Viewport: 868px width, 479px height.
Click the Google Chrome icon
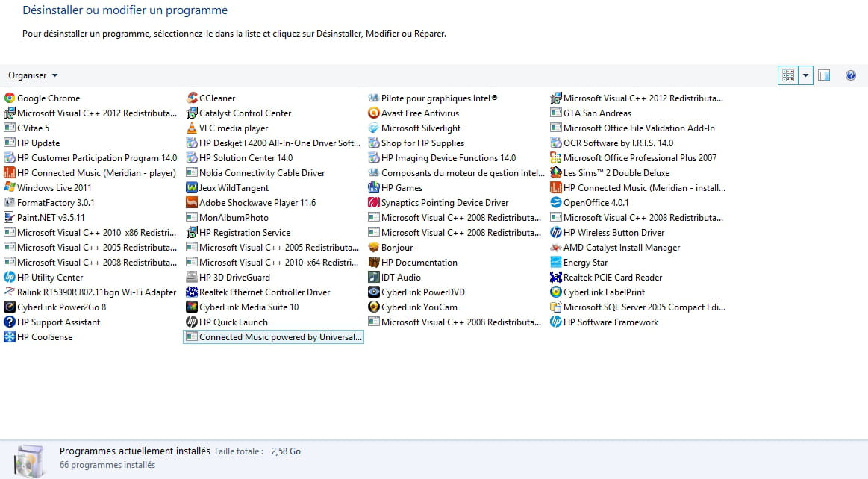click(10, 98)
